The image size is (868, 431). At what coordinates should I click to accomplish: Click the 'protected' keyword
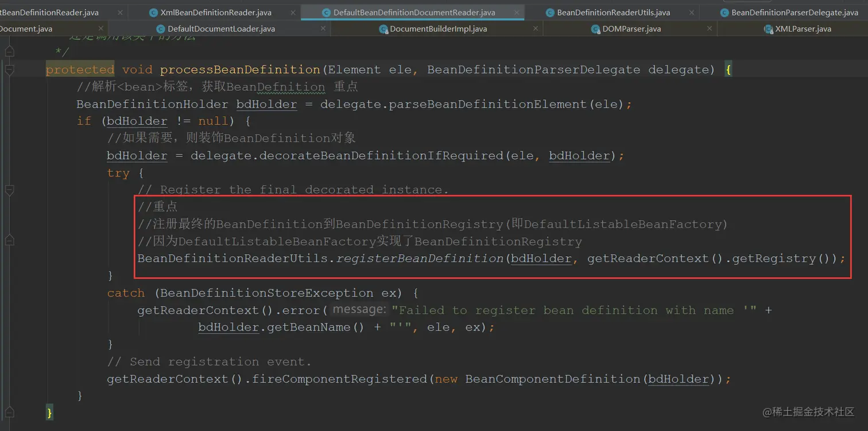point(80,70)
